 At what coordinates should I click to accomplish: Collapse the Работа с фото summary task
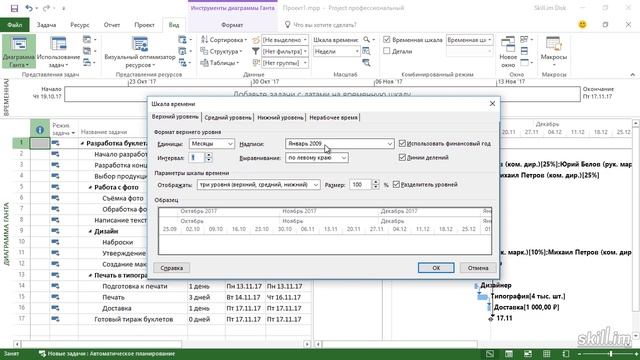point(91,187)
